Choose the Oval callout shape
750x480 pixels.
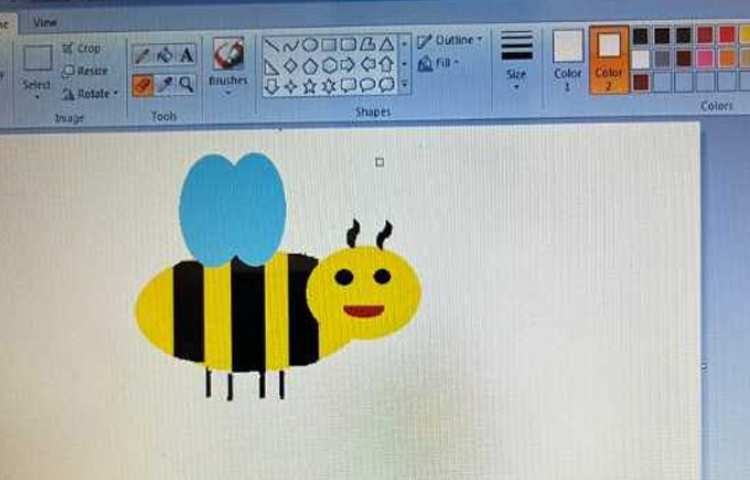pos(367,85)
